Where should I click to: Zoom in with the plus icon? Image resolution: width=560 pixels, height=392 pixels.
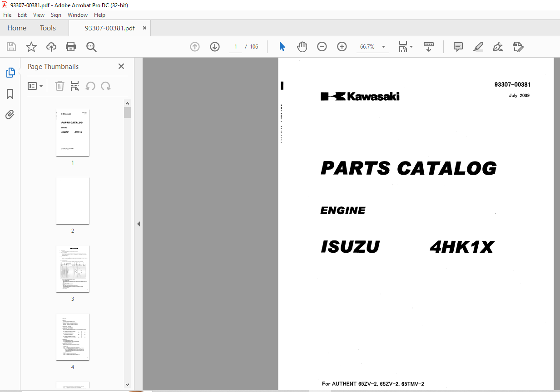click(x=342, y=47)
